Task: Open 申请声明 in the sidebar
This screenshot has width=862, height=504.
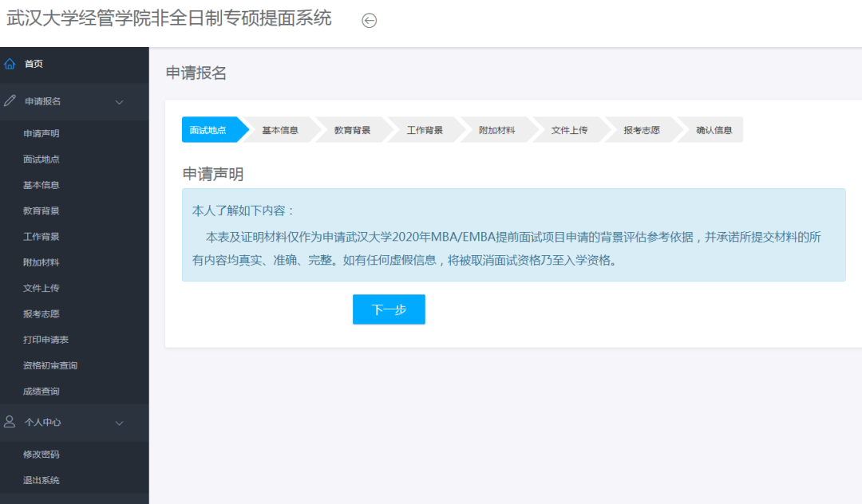Action: tap(42, 133)
